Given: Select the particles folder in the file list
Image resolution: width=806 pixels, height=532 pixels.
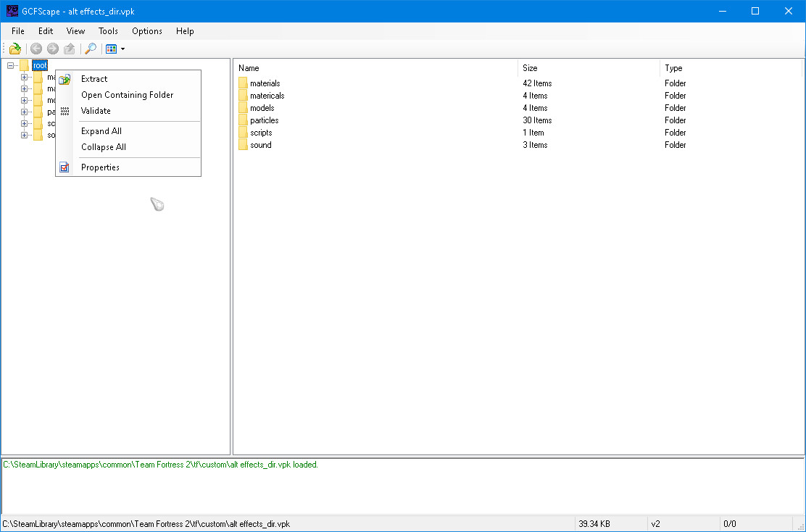Looking at the screenshot, I should tap(263, 120).
